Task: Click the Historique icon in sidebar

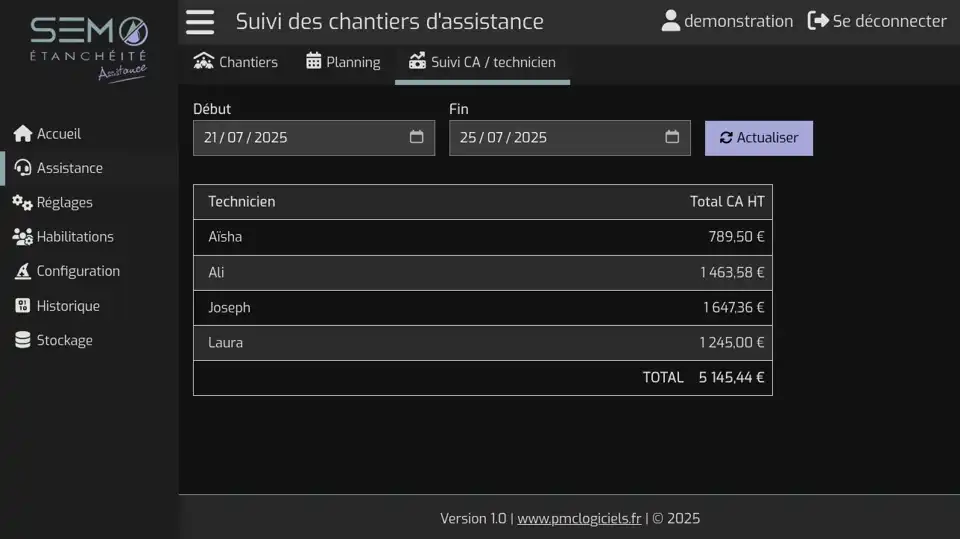Action: point(22,306)
